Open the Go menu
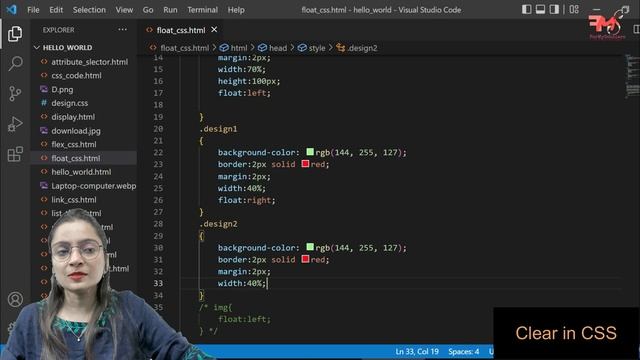This screenshot has height=360, width=640. pos(148,10)
